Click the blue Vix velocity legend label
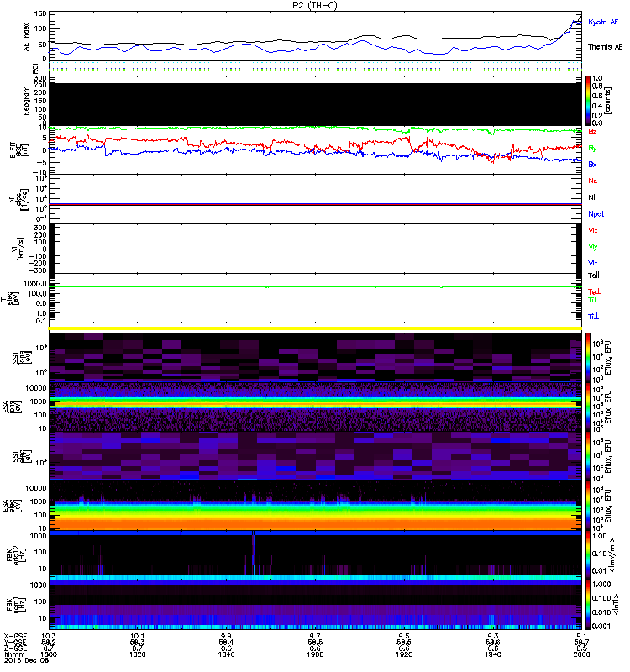Screen dimensions: 630x672 [x=593, y=263]
